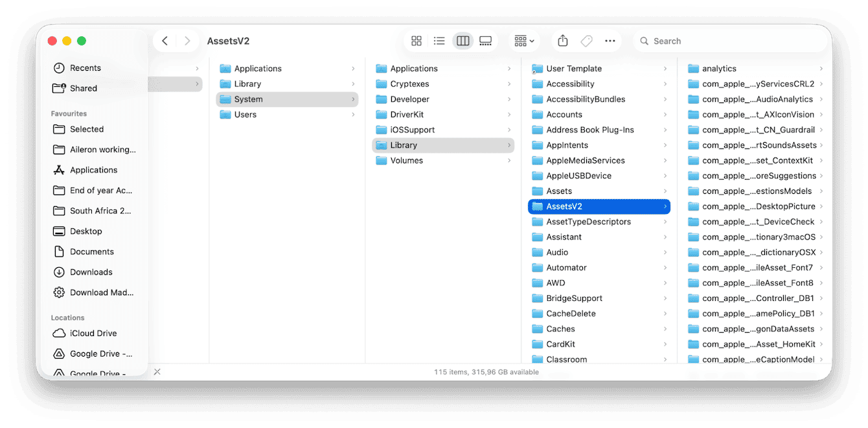Screen dimensions: 868x428
Task: Open the more actions ellipsis menu
Action: tap(610, 41)
